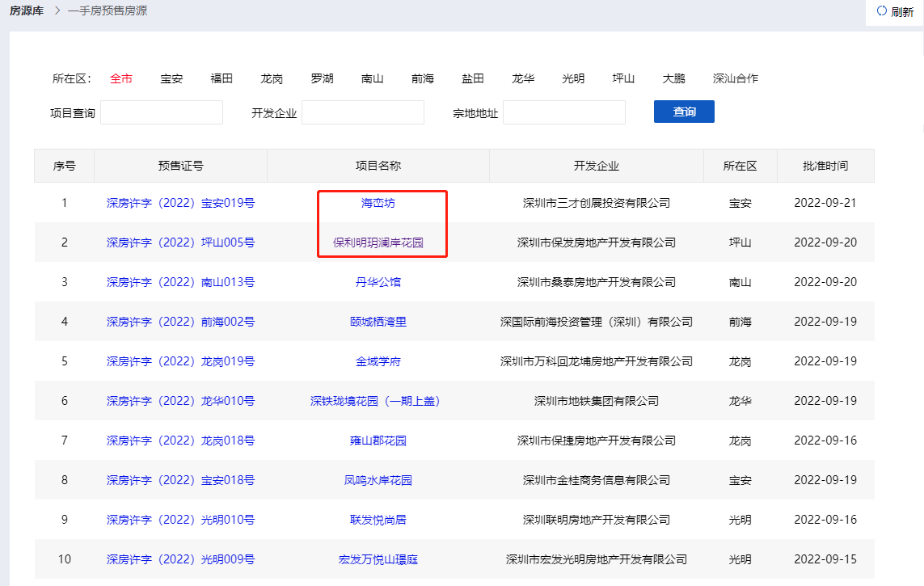
Task: Open the 颐城栖湾里 project link
Action: 378,322
